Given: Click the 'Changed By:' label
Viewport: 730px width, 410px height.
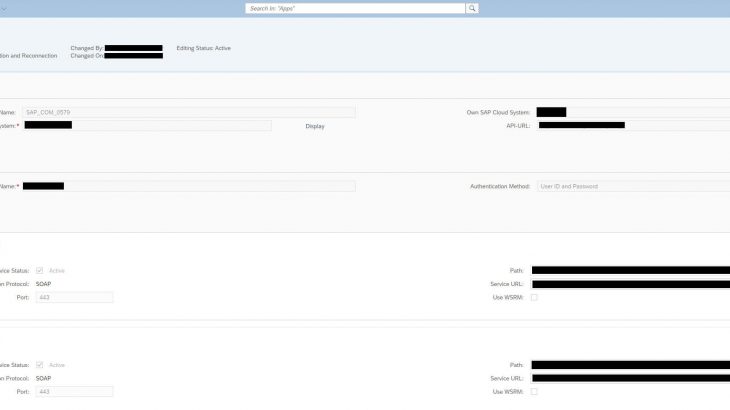Looking at the screenshot, I should [x=87, y=48].
